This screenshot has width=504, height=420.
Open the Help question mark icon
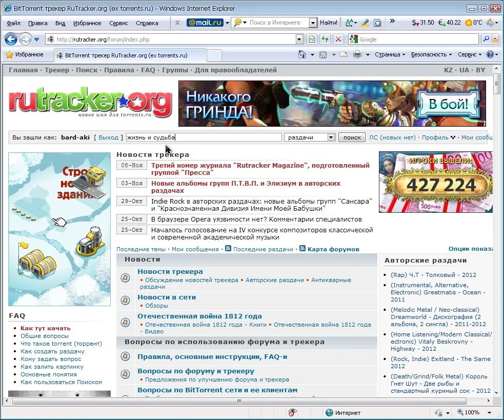click(490, 55)
